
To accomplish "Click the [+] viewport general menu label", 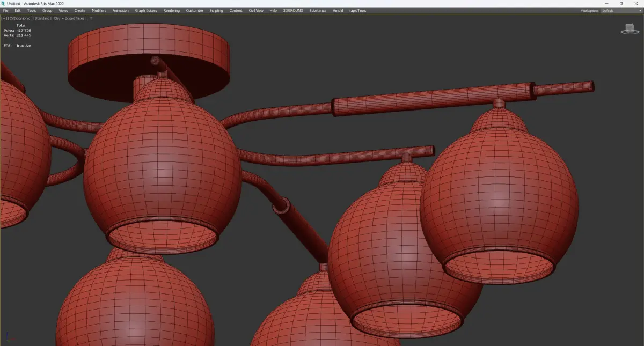I will pyautogui.click(x=4, y=18).
